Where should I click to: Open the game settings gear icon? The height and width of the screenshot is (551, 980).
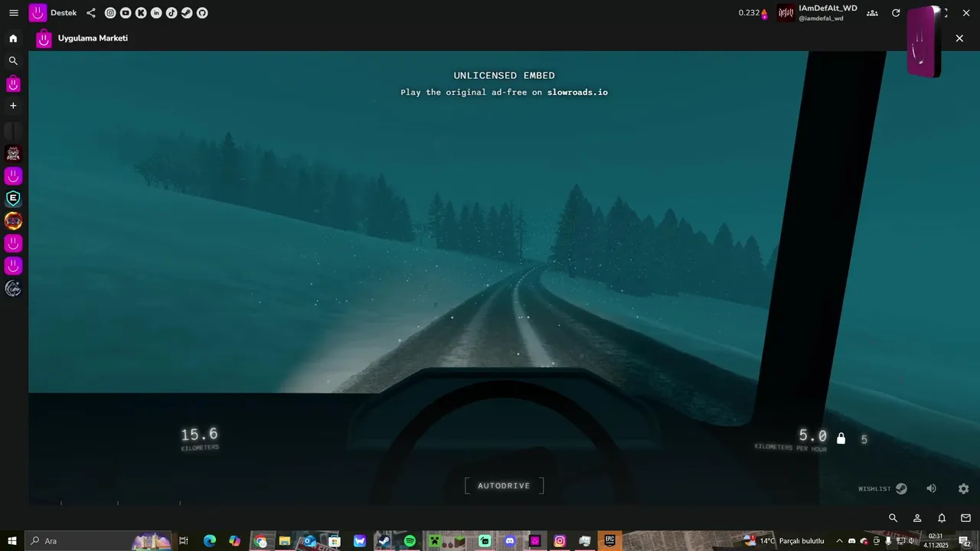[x=964, y=488]
